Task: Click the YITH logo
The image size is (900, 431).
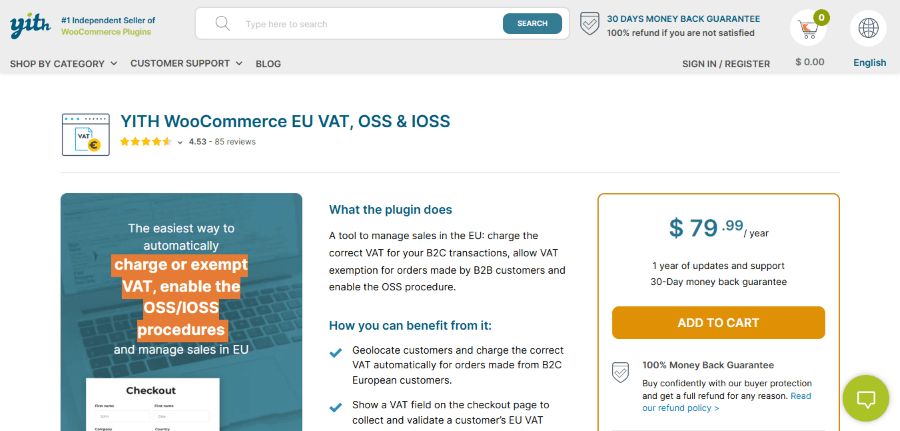Action: pos(30,25)
